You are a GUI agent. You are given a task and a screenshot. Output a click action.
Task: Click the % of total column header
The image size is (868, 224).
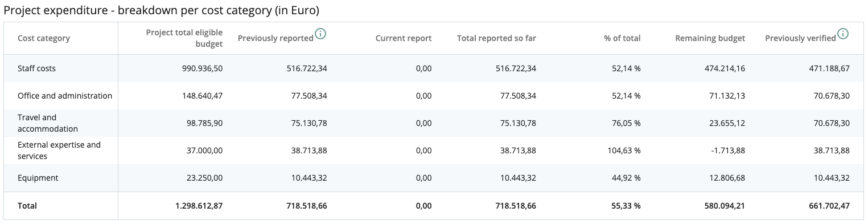pos(622,38)
